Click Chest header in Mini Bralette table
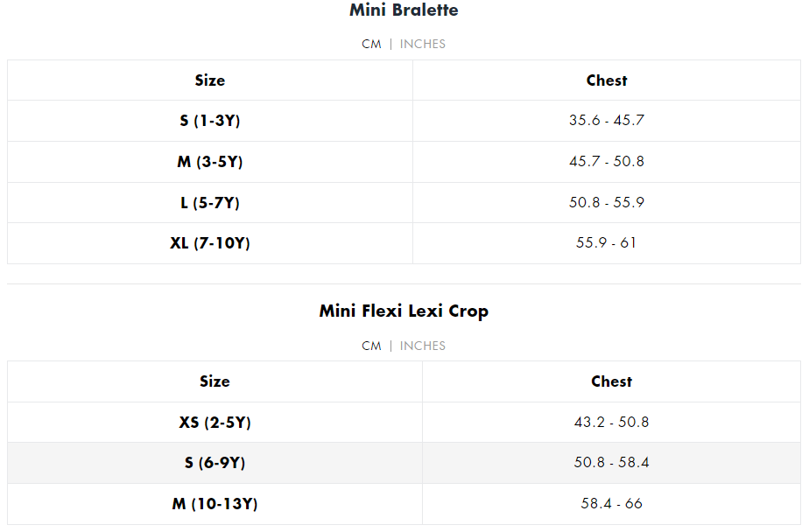Image resolution: width=809 pixels, height=532 pixels. point(607,80)
